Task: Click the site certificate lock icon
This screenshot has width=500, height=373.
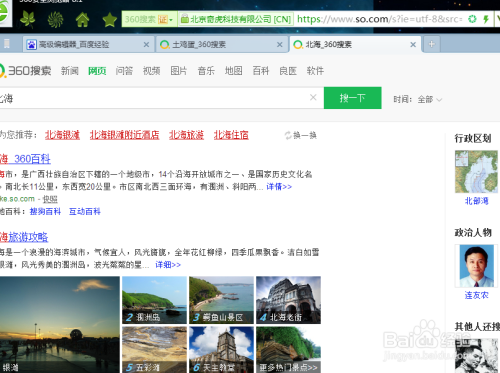Action: [x=185, y=19]
